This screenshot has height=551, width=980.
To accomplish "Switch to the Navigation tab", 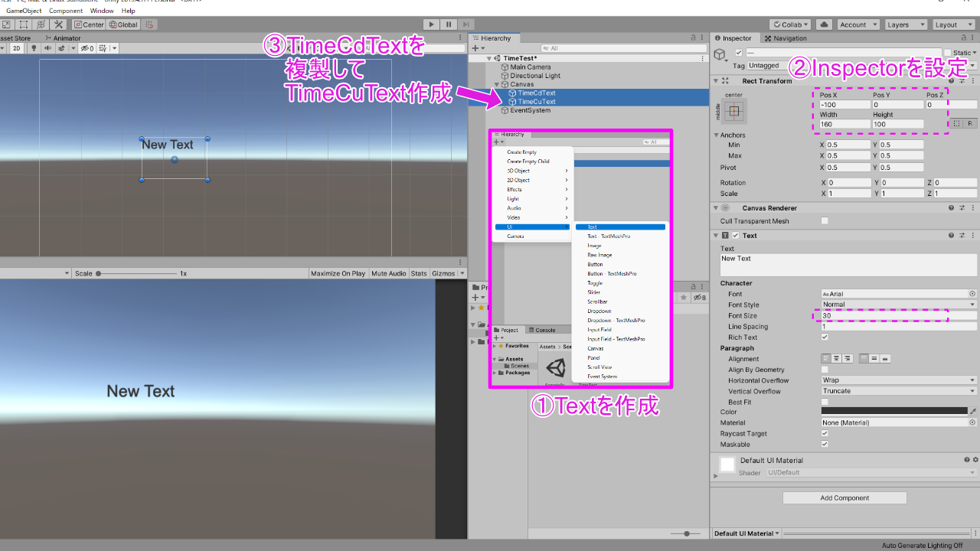I will (x=785, y=38).
